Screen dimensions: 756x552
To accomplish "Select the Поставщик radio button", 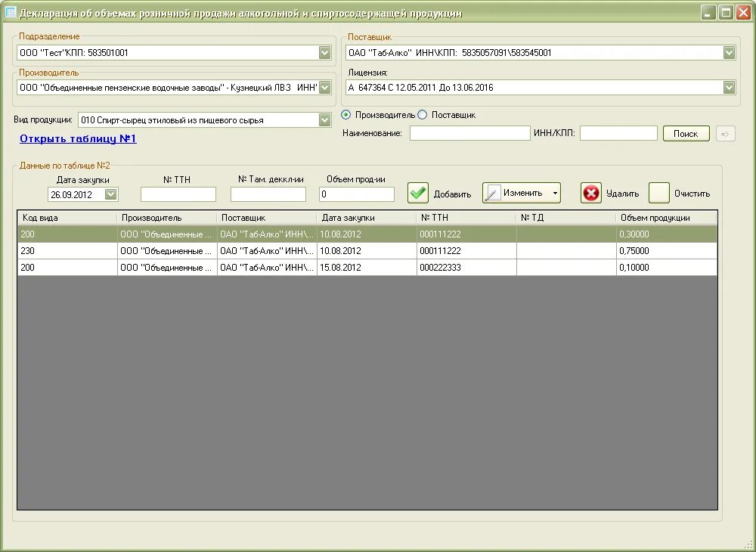I will [423, 115].
